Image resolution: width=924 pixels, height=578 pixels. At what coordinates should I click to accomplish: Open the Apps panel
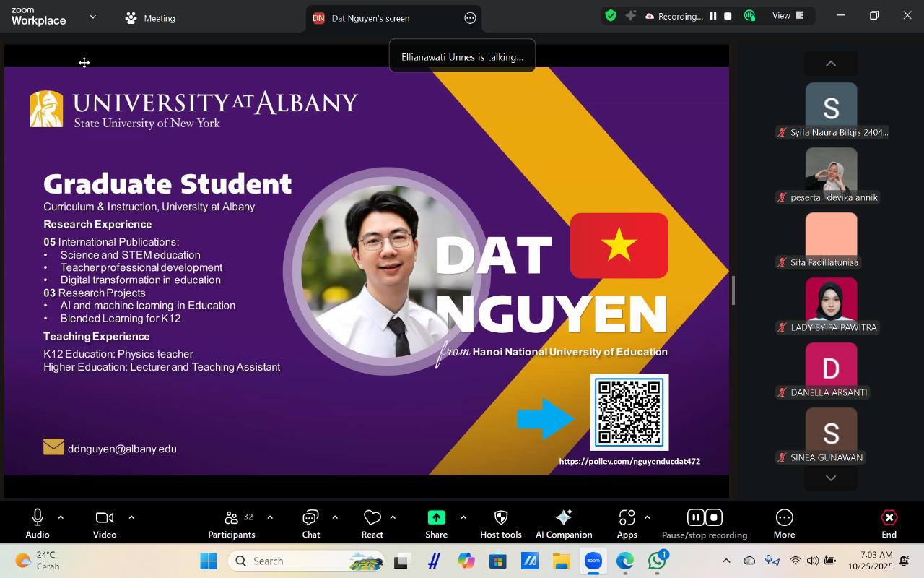(x=627, y=517)
